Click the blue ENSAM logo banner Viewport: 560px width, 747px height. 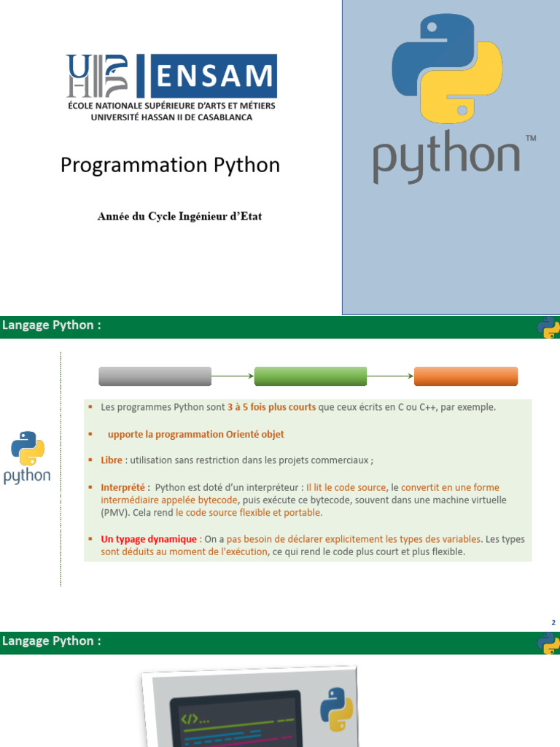tap(214, 76)
